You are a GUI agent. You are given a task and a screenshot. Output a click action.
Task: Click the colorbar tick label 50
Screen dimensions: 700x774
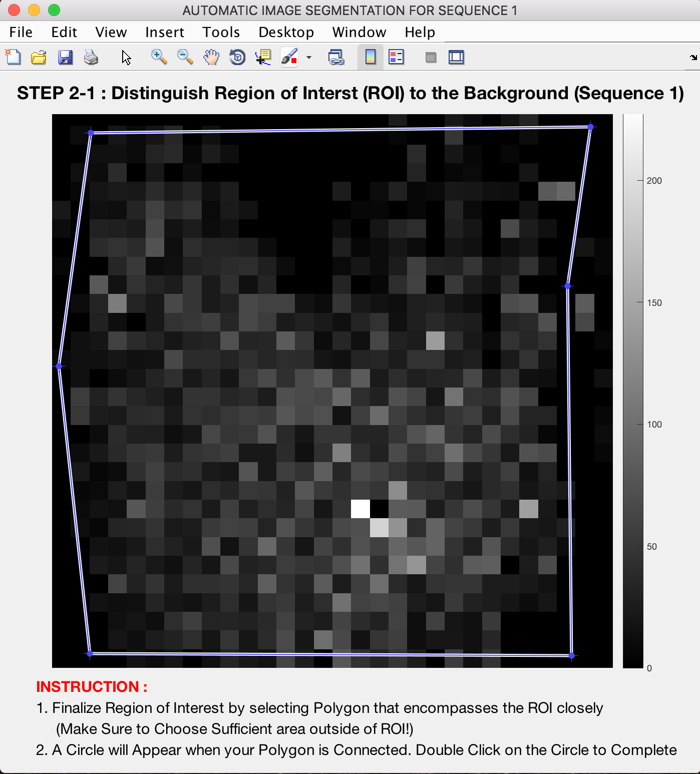point(651,547)
